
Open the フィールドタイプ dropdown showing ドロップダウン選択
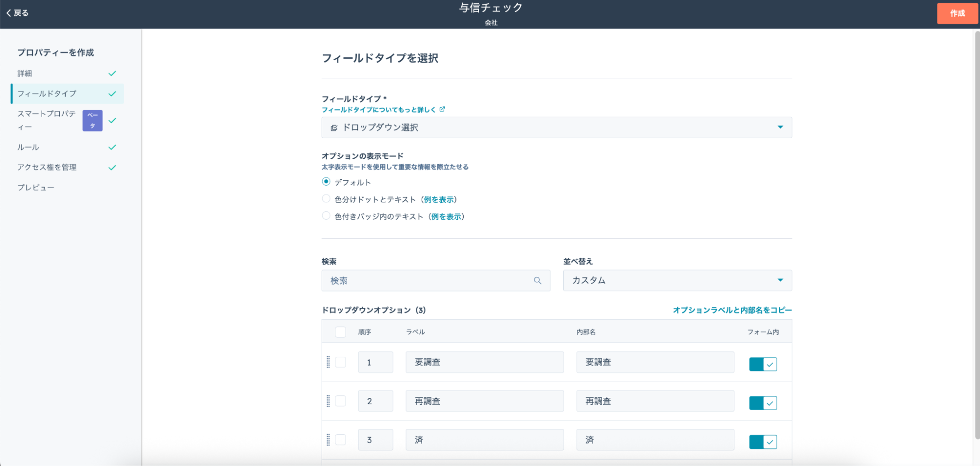[556, 127]
